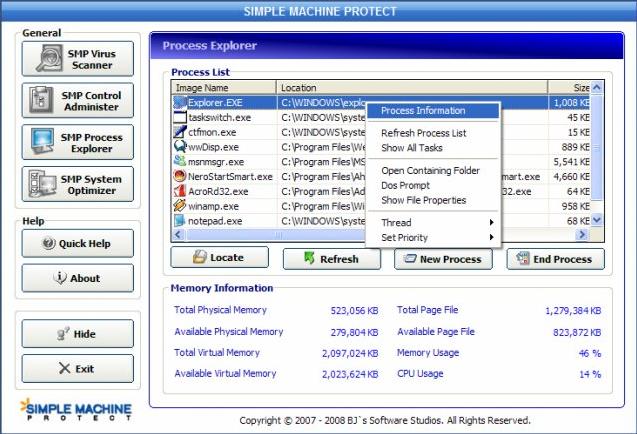637x434 pixels.
Task: Click the Quick Help question mark icon
Action: click(x=49, y=243)
